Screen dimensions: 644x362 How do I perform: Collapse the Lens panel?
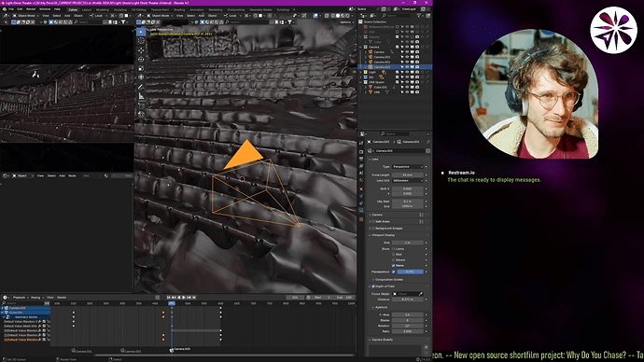[x=374, y=160]
